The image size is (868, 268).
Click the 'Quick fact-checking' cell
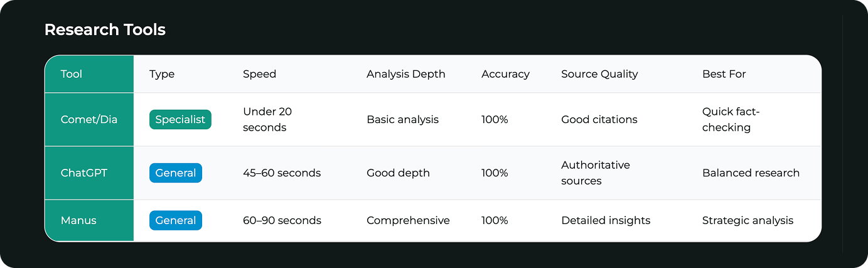731,119
